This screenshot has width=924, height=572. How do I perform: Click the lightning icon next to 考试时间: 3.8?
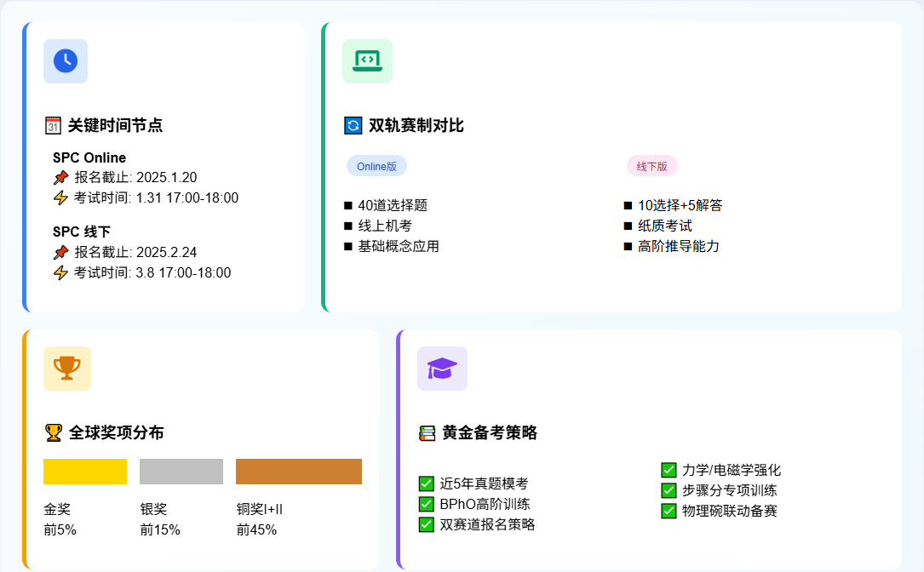point(60,272)
